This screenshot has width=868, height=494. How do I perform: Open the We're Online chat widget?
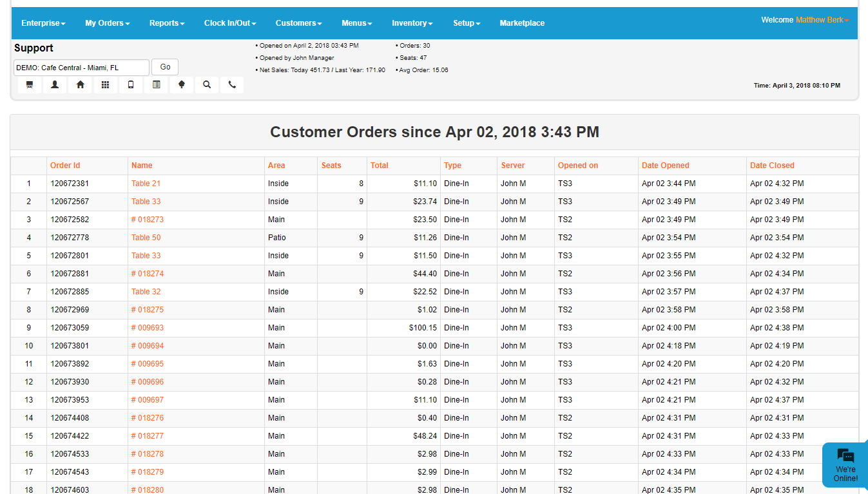[845, 465]
